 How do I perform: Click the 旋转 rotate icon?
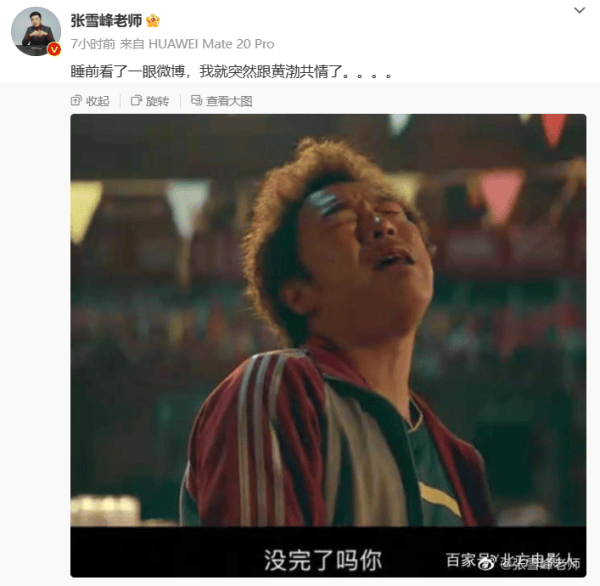click(x=136, y=101)
